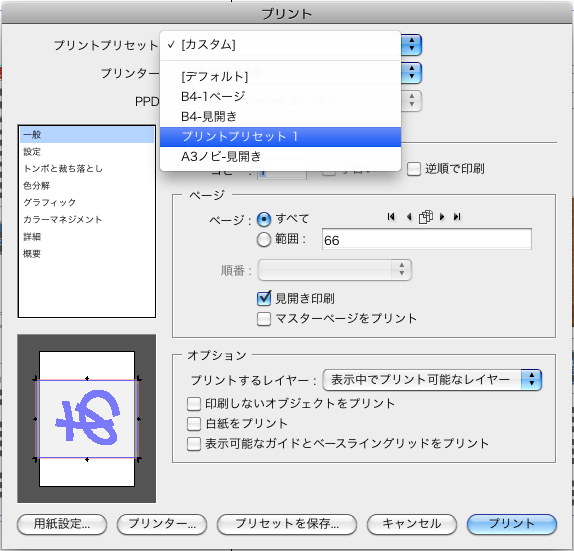The image size is (574, 551).
Task: Jump to last page arrow icon
Action: coord(457,217)
